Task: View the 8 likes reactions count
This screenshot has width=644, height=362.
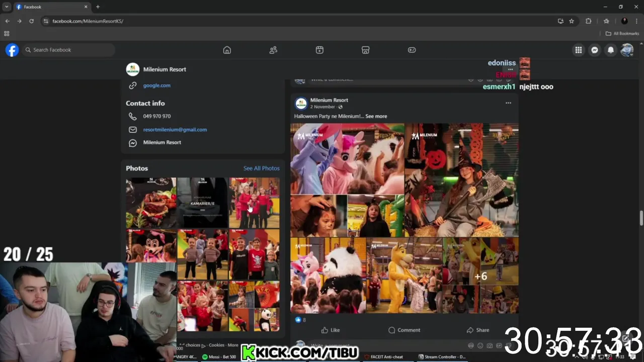Action: point(300,320)
